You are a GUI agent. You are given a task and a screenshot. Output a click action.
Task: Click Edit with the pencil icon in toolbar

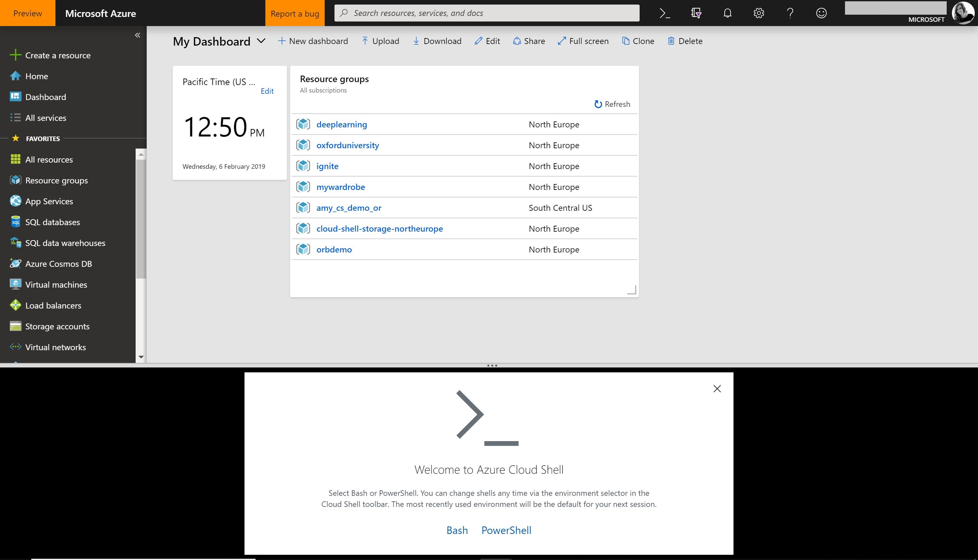tap(487, 41)
